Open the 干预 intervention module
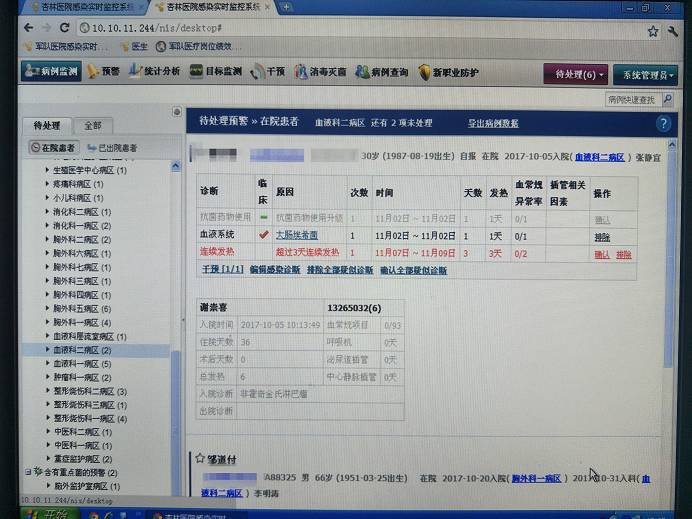 tap(268, 72)
